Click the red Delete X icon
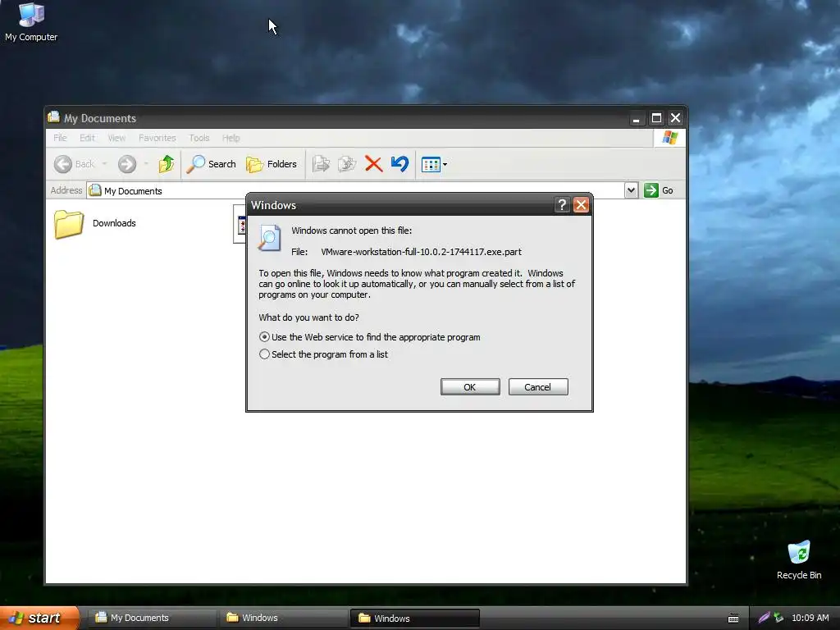This screenshot has height=630, width=840. [x=373, y=164]
